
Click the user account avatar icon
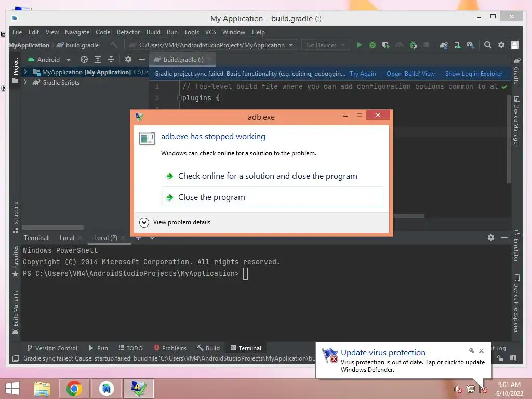(x=515, y=45)
